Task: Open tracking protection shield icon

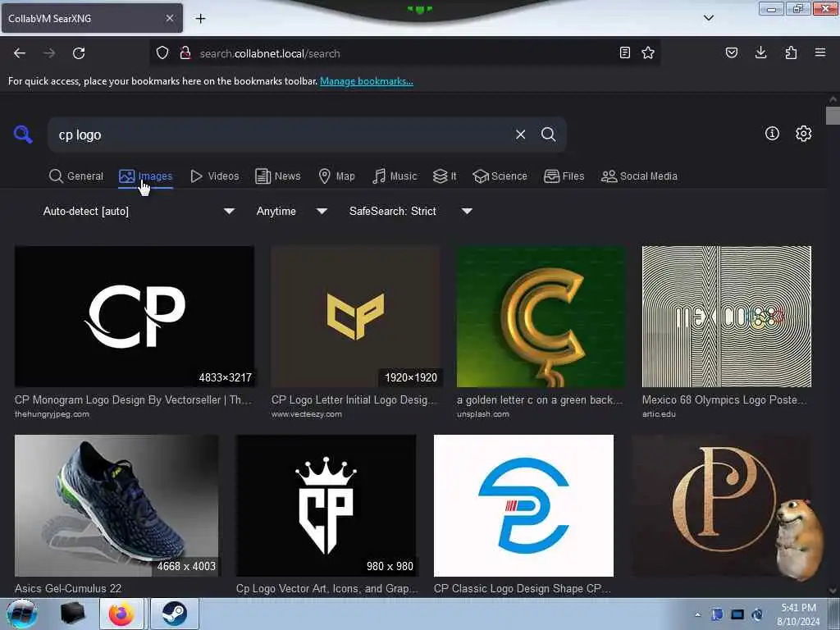Action: coord(162,52)
